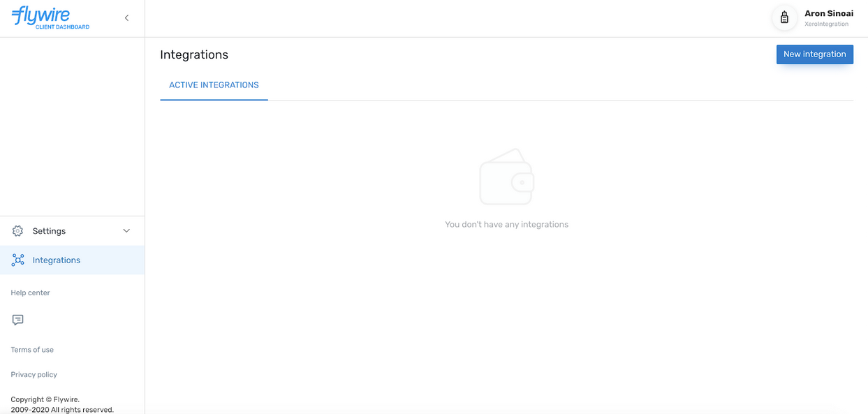Click the empty wallet illustration
Viewport: 868px width, 414px height.
507,177
